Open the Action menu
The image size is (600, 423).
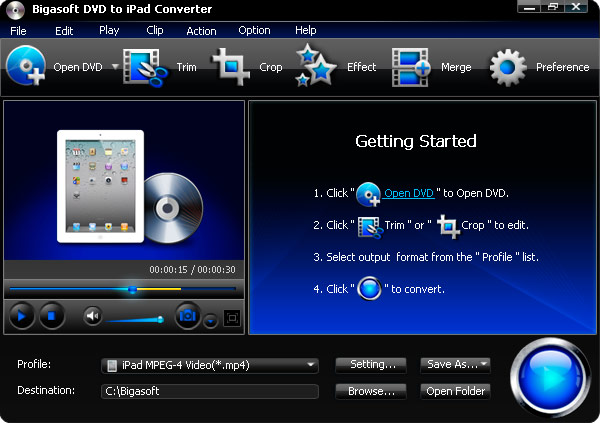(201, 31)
